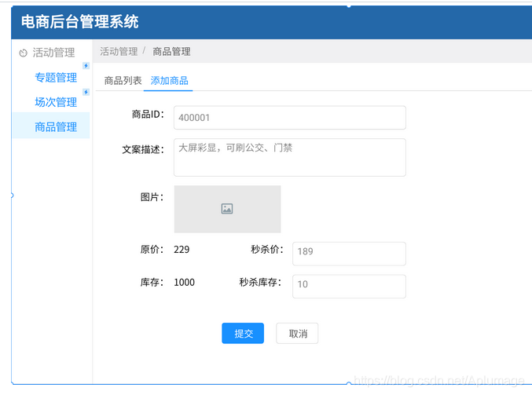Collapse the 活动管理 sidebar group
The height and width of the screenshot is (395, 532).
pos(52,53)
